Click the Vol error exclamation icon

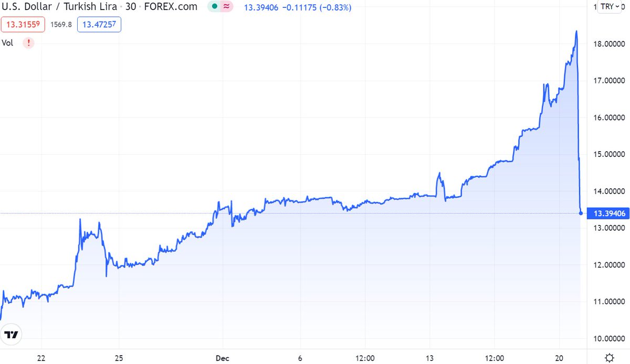click(x=28, y=44)
